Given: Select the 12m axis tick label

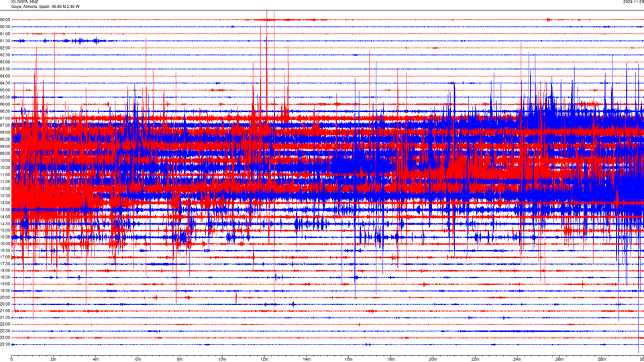Looking at the screenshot, I should click(x=264, y=359).
